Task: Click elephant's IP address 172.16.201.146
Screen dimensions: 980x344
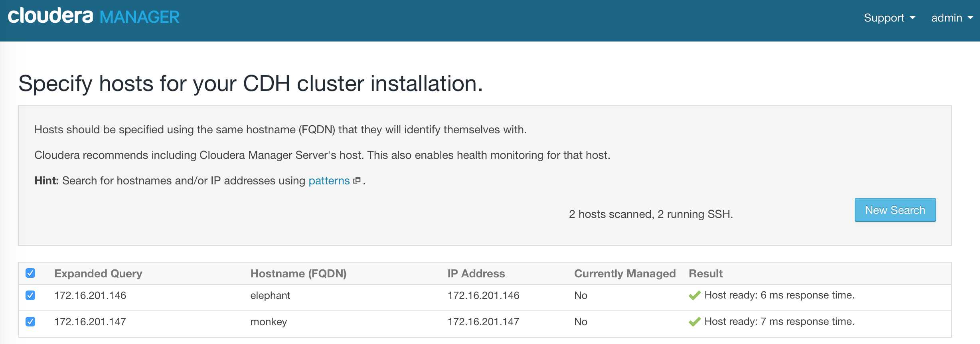Action: pyautogui.click(x=483, y=296)
